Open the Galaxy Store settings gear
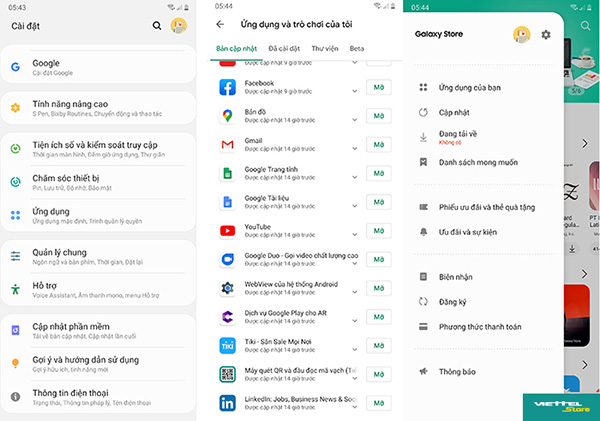The height and width of the screenshot is (421, 600). [545, 34]
